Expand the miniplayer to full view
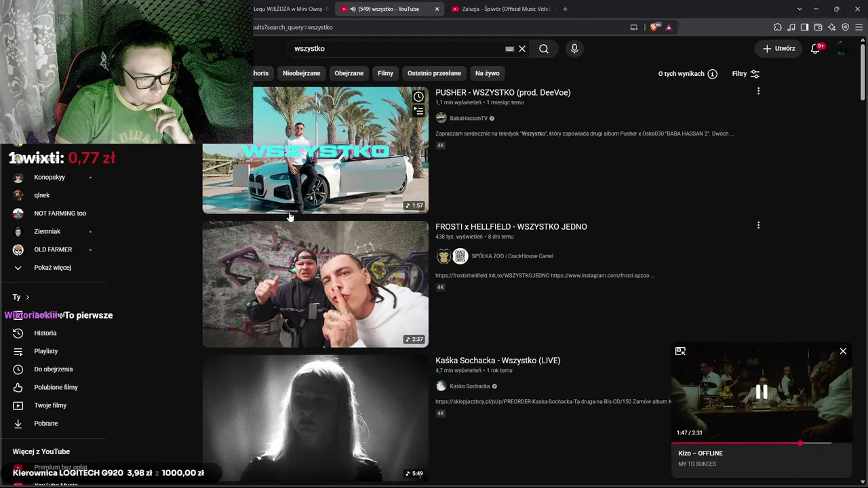 (x=680, y=351)
